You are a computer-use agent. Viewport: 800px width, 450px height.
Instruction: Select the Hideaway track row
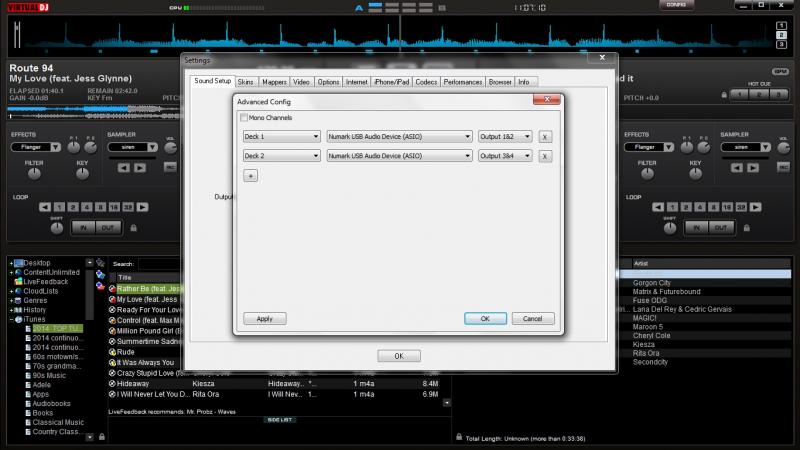click(274, 384)
